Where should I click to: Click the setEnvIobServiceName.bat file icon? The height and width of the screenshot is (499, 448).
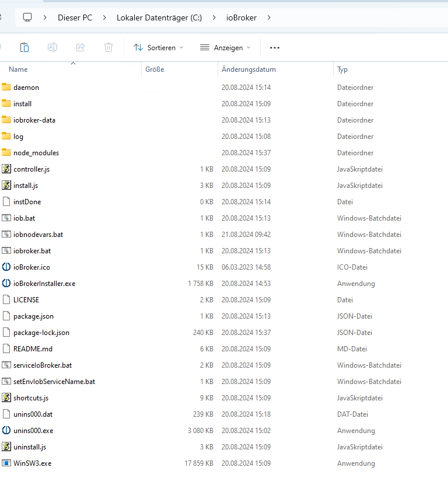pos(6,381)
